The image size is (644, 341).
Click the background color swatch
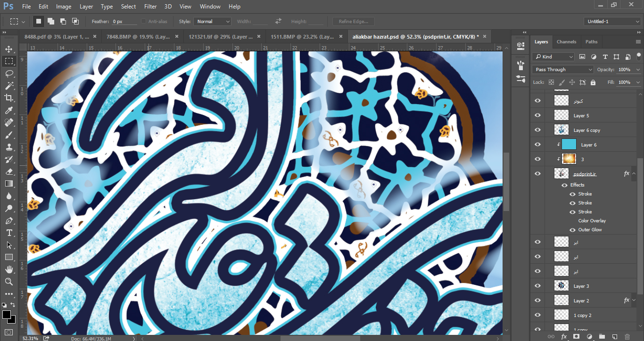[11, 320]
